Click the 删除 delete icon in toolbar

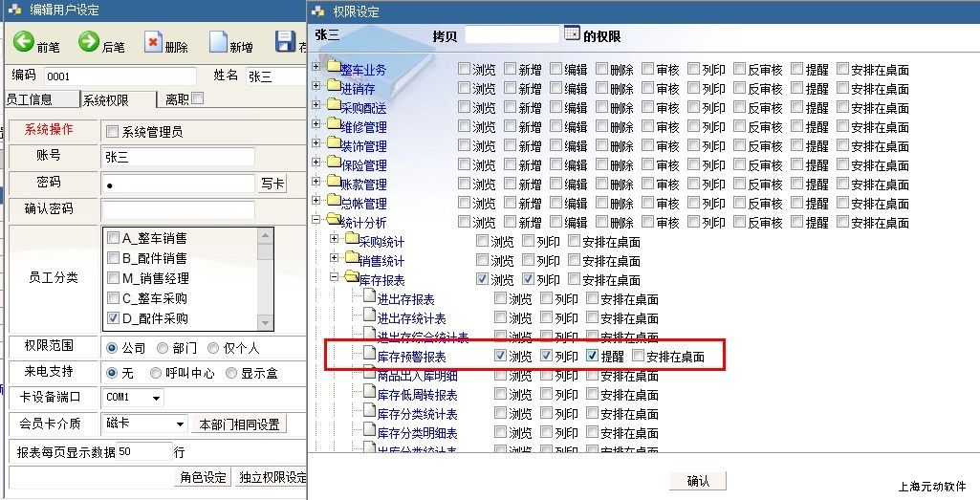[153, 42]
